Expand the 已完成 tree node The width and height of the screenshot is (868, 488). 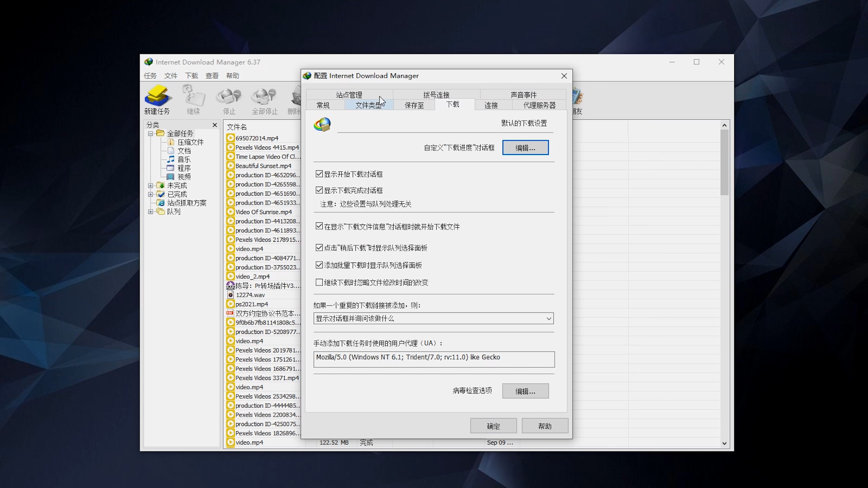point(151,194)
